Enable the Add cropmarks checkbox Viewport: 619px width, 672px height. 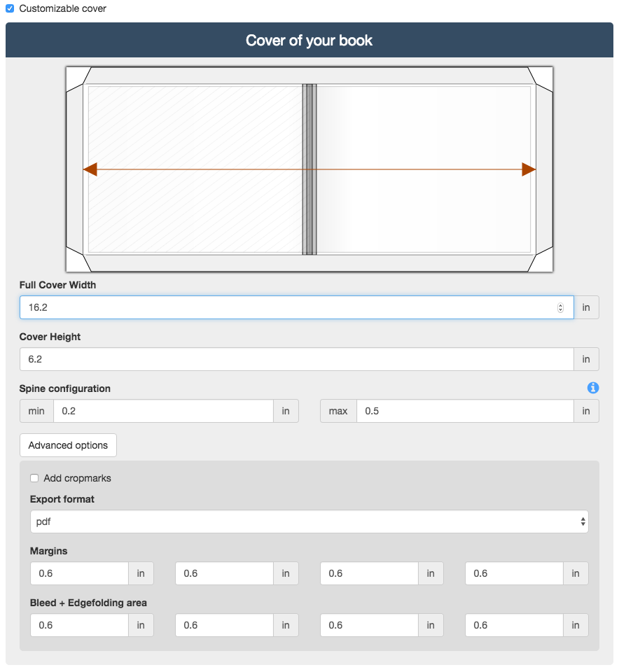click(x=34, y=478)
